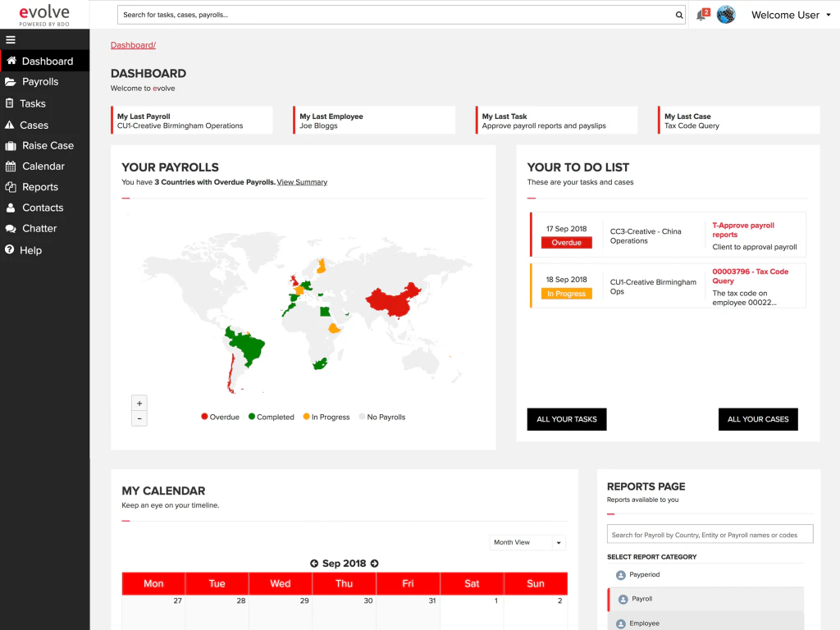The width and height of the screenshot is (840, 630).
Task: Open the Help icon in sidebar
Action: (10, 249)
